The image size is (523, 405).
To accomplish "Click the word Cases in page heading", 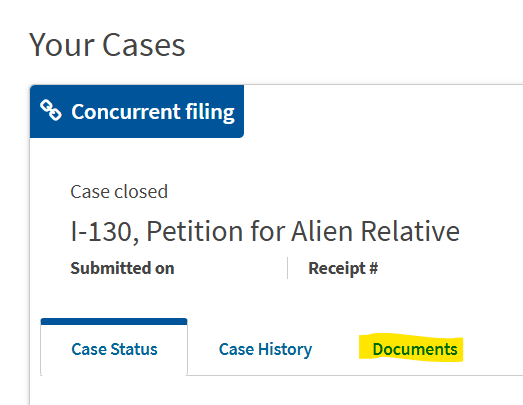I will (143, 45).
